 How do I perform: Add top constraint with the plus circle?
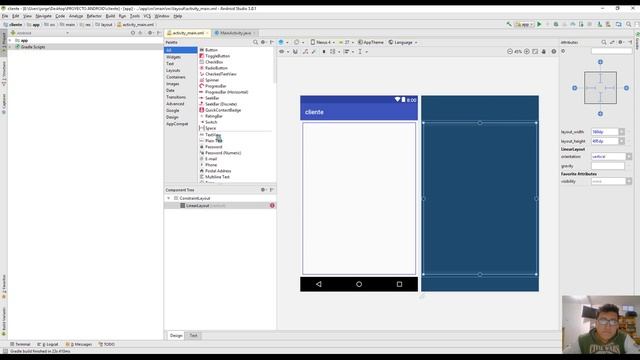[x=600, y=62]
